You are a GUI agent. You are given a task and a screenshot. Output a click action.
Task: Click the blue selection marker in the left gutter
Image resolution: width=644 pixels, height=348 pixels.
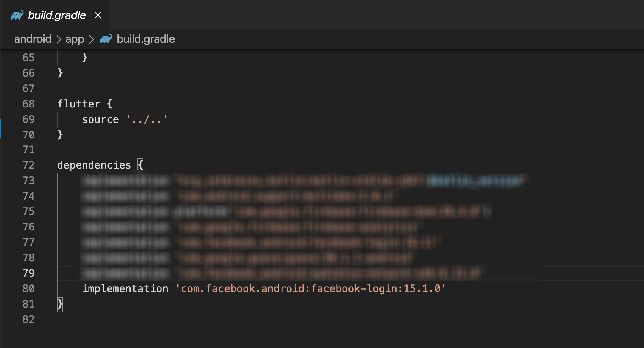click(1, 128)
